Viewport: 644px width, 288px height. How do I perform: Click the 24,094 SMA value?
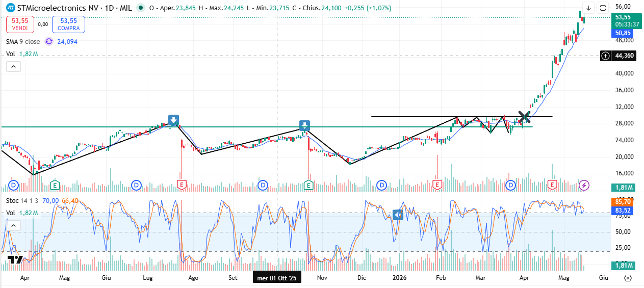click(x=66, y=42)
